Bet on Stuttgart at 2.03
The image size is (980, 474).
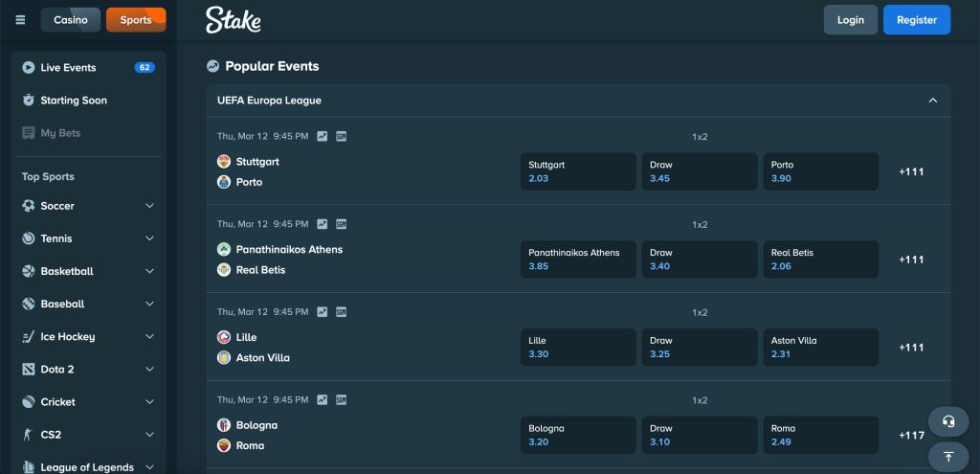(578, 171)
